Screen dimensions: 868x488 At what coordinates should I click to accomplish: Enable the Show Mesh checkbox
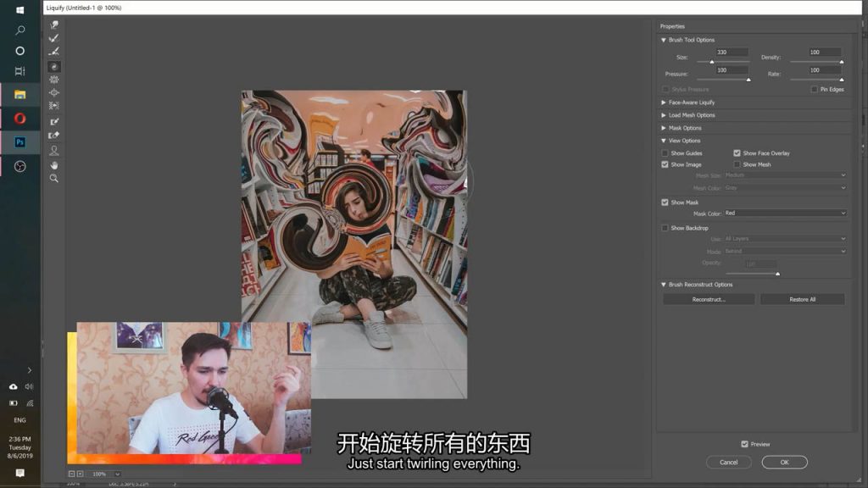click(x=737, y=164)
